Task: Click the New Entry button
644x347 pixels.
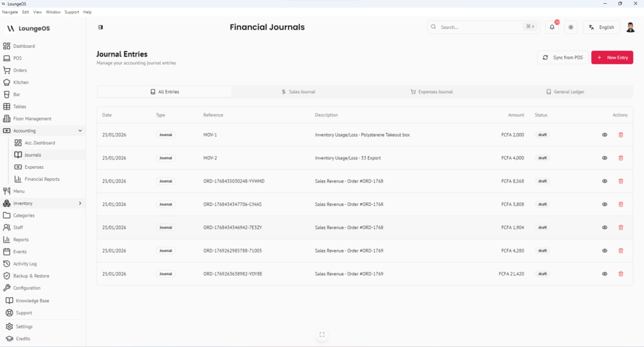Action: pos(612,57)
